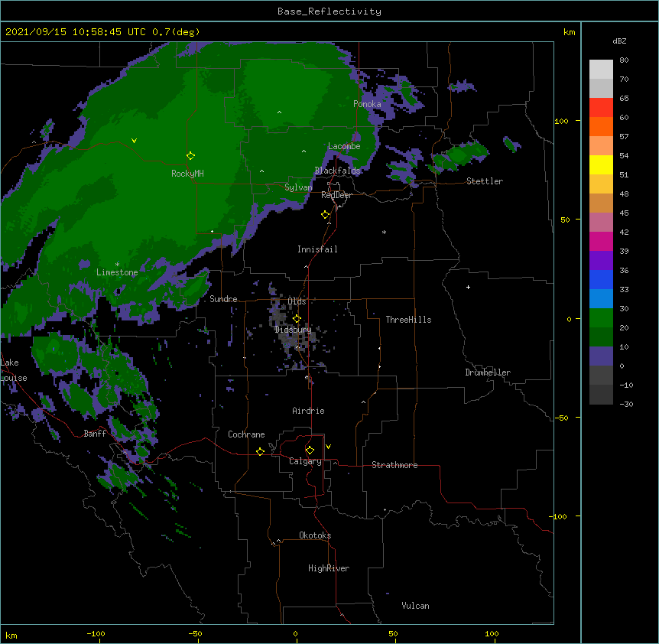
Task: Click the Ponoka city label
Action: [367, 104]
